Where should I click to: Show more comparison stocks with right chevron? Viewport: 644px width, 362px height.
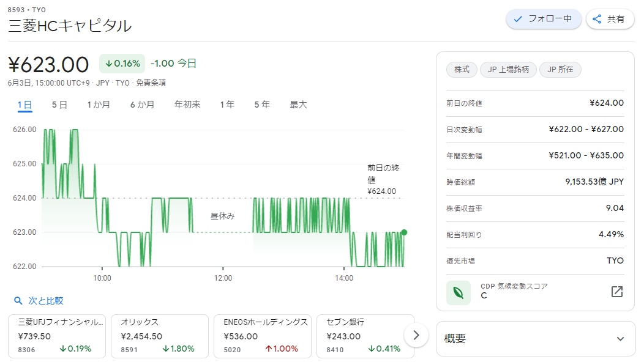coord(416,335)
